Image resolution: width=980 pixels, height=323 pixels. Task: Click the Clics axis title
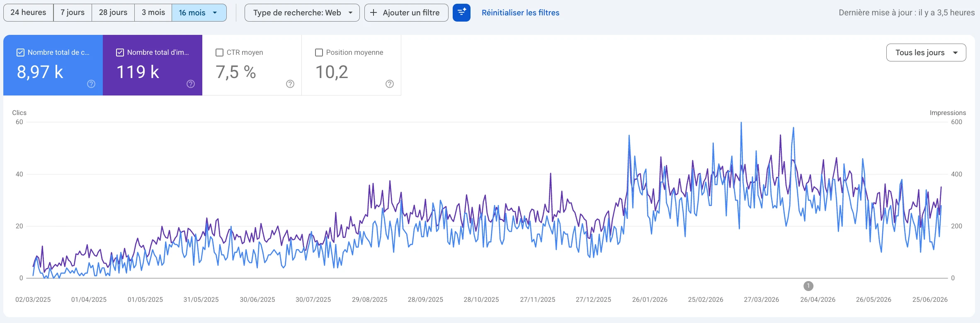(x=19, y=113)
